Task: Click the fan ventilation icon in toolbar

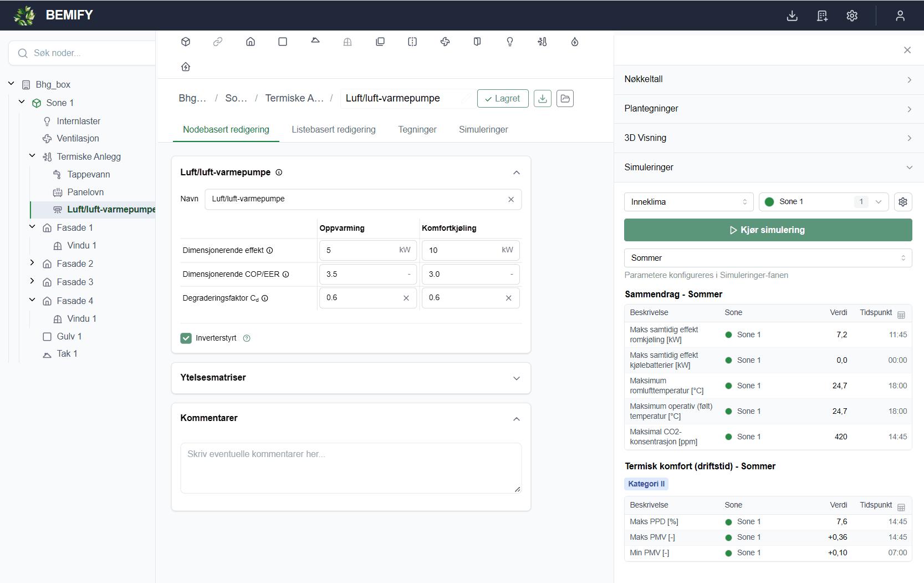Action: tap(445, 42)
